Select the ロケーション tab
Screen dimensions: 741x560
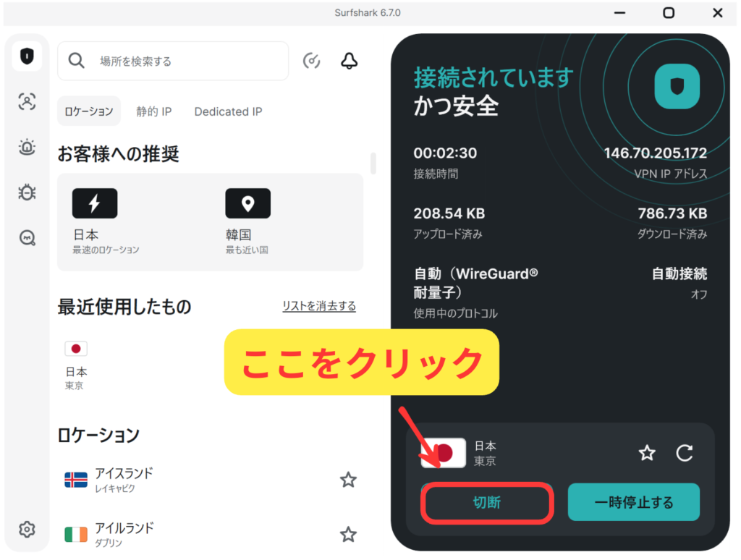[x=89, y=111]
